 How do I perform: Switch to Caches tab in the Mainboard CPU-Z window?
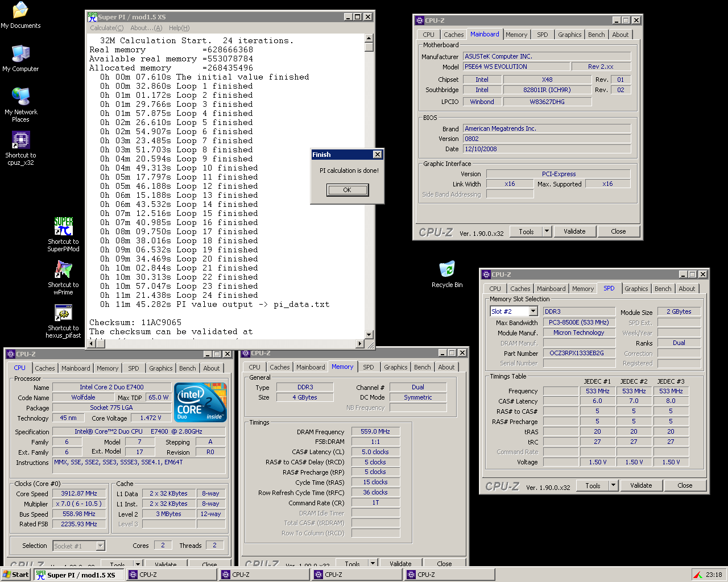click(453, 35)
